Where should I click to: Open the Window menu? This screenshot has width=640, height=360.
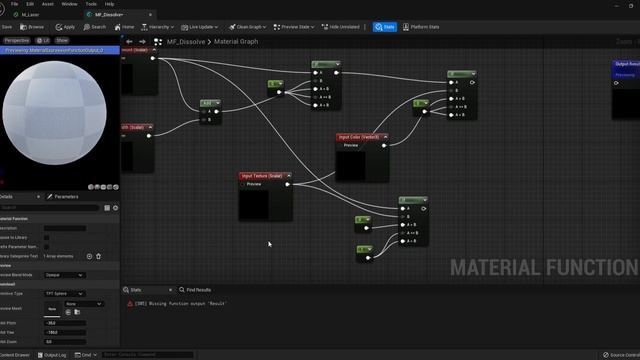[x=69, y=4]
